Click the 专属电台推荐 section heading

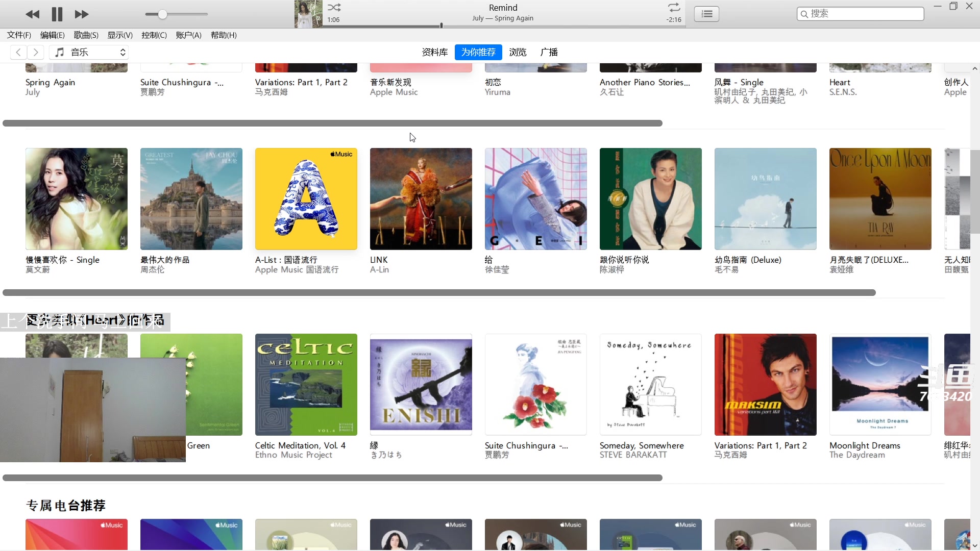[x=66, y=505]
